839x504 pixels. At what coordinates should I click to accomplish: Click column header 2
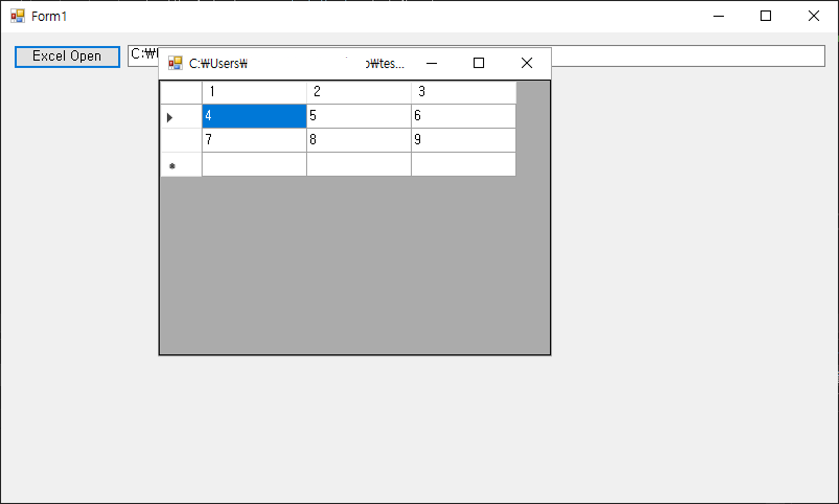click(358, 92)
